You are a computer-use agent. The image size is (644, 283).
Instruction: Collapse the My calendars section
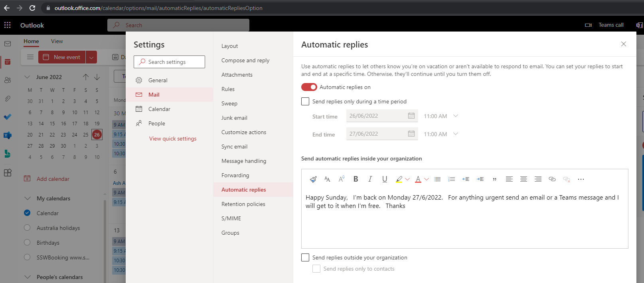28,198
